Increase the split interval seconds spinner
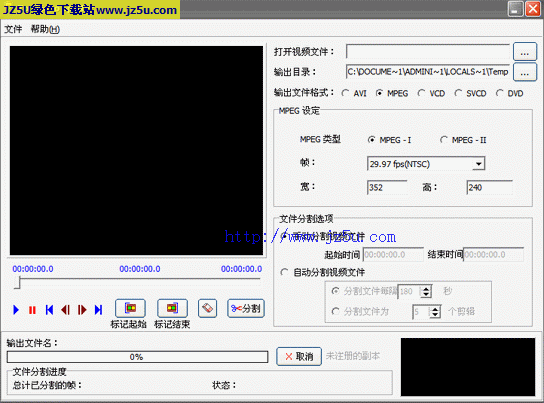Screen dimensions: 544x403 (426, 288)
